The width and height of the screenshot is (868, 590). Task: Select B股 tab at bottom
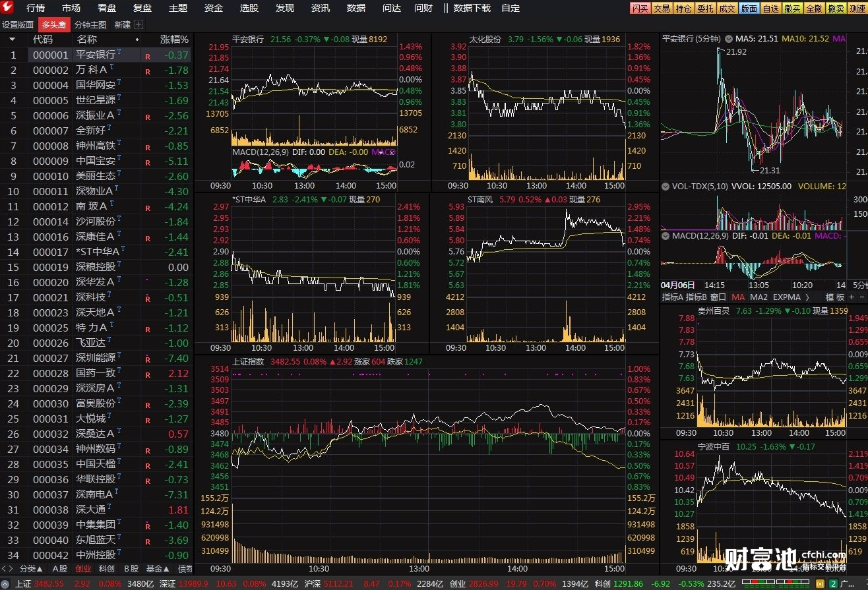tap(131, 568)
